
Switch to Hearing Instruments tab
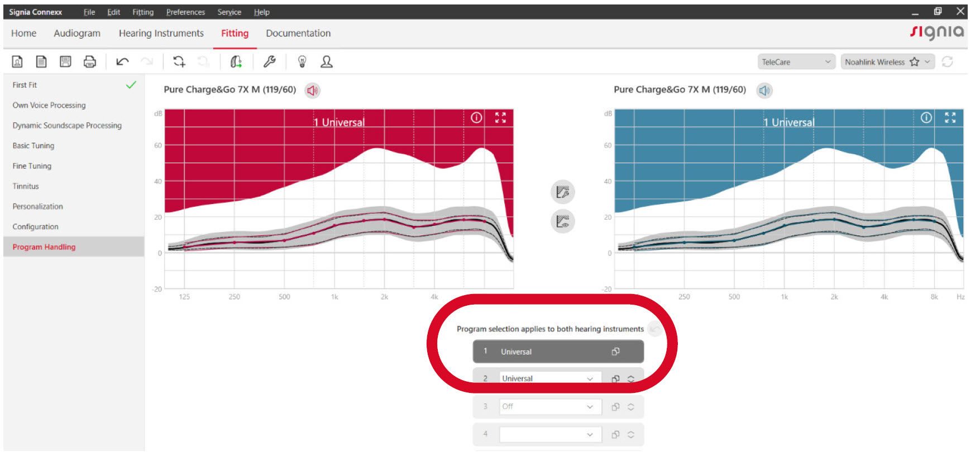161,34
